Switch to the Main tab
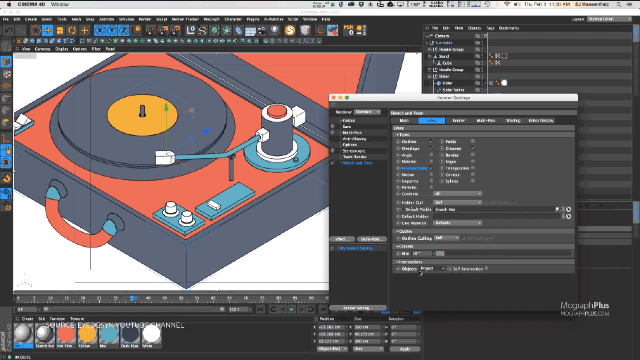 tap(404, 120)
